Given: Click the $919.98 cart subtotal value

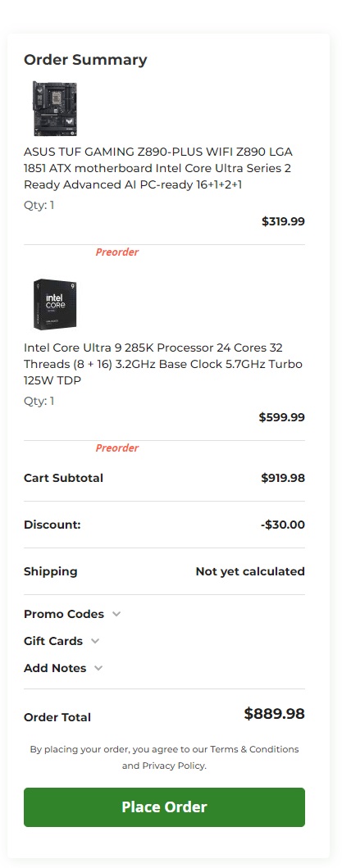Looking at the screenshot, I should [x=283, y=478].
